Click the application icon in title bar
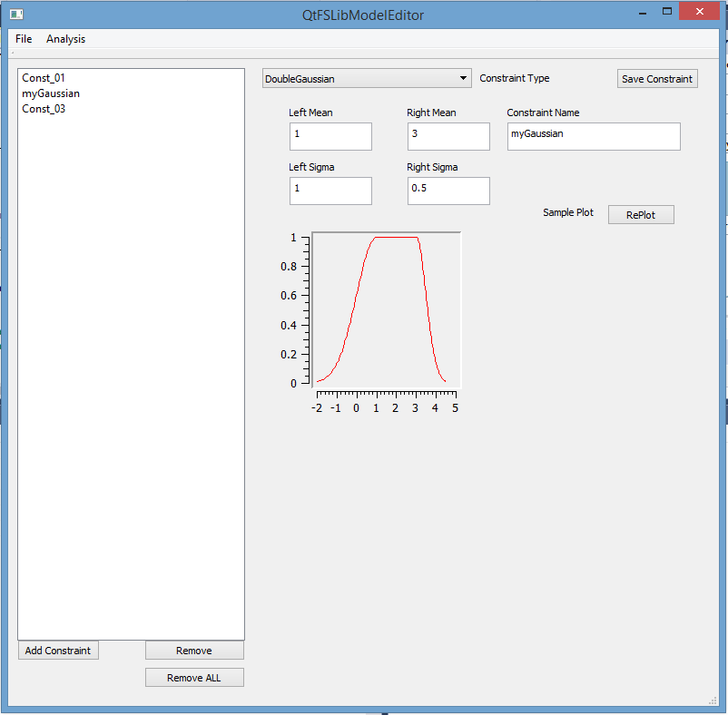The image size is (728, 715). (16, 15)
